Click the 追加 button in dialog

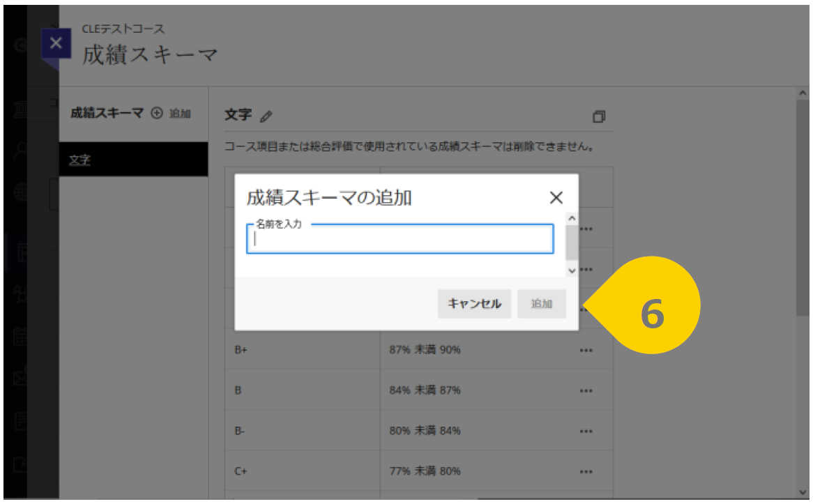541,303
